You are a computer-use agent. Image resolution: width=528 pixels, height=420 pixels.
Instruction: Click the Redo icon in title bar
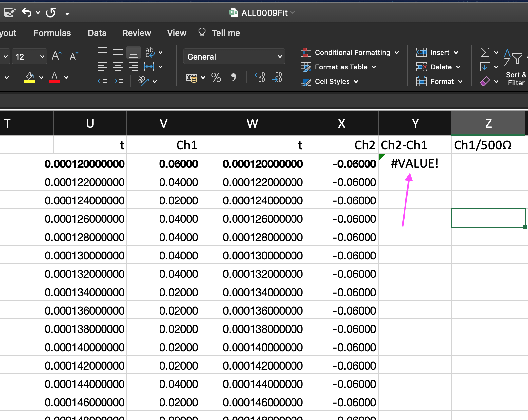coord(51,13)
